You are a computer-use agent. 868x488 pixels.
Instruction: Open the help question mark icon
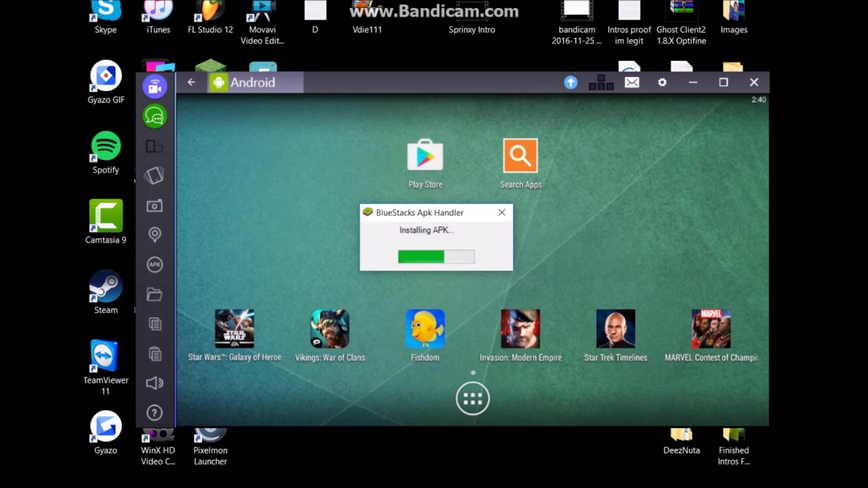[x=155, y=412]
